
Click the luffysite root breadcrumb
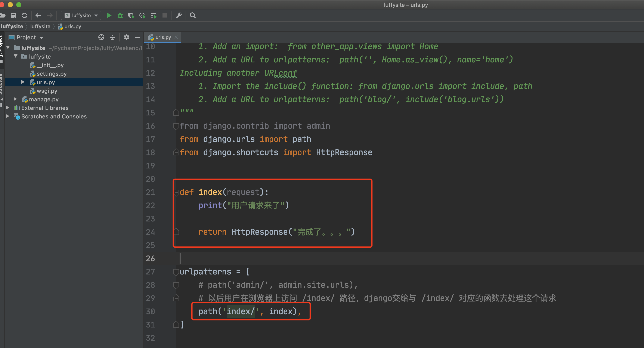tap(12, 27)
